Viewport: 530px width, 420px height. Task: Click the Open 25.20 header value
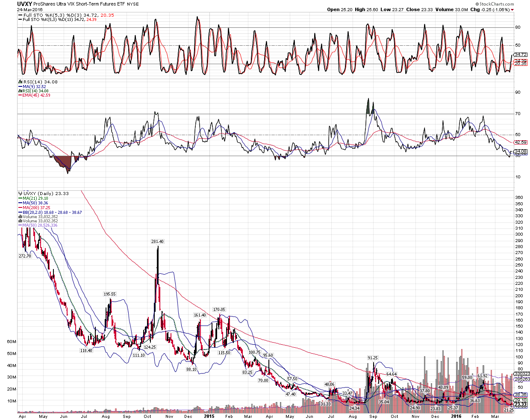tap(339, 9)
